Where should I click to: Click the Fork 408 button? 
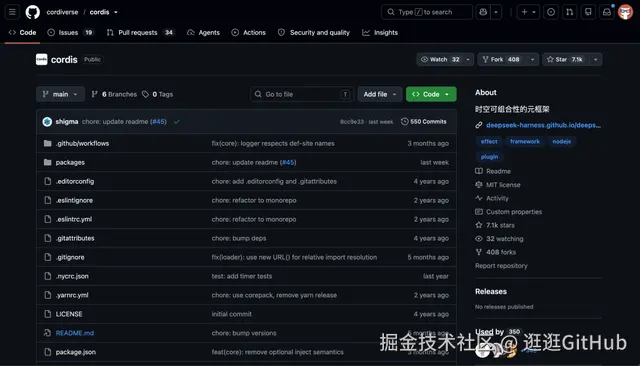502,60
